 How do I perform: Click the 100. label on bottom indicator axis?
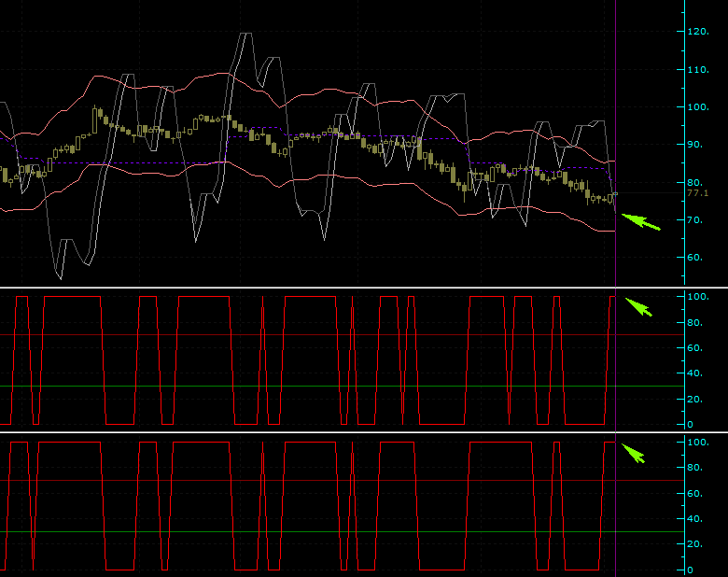tap(698, 443)
